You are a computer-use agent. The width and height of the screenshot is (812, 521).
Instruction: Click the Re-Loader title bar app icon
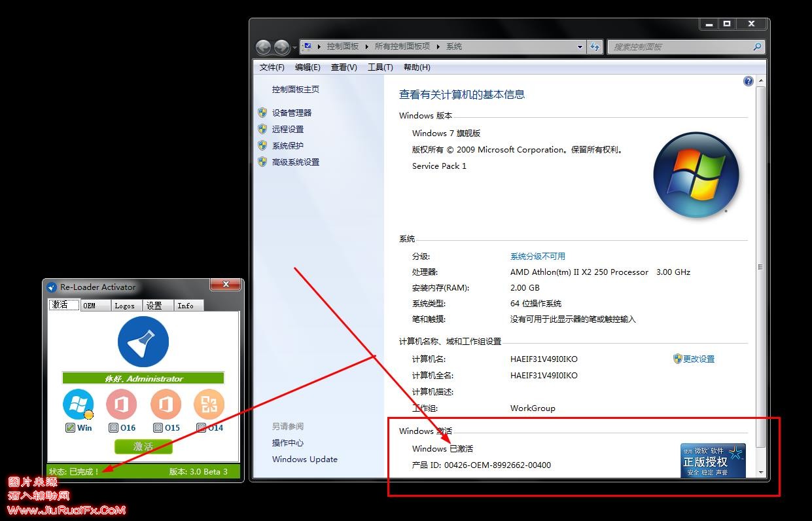[52, 287]
